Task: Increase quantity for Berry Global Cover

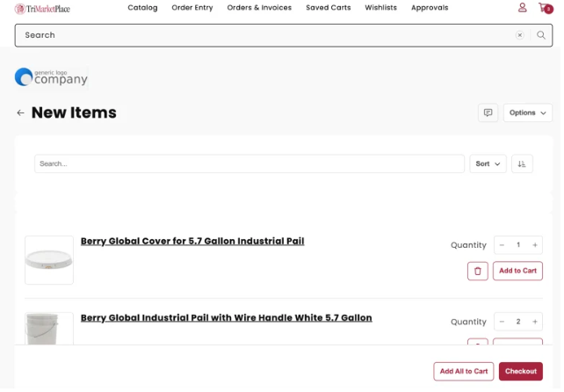Action: 535,245
